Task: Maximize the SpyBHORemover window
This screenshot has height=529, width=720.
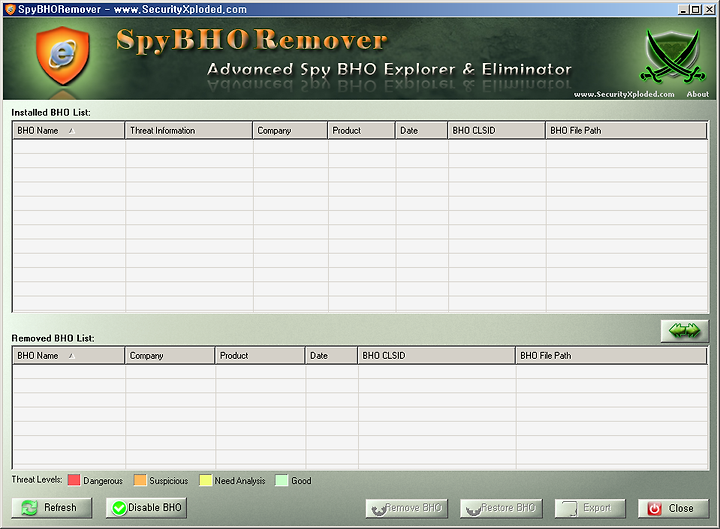Action: click(x=696, y=9)
